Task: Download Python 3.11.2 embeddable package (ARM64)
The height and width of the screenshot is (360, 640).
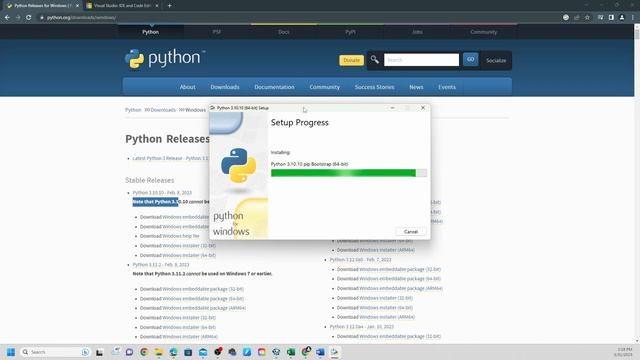Action: click(204, 308)
